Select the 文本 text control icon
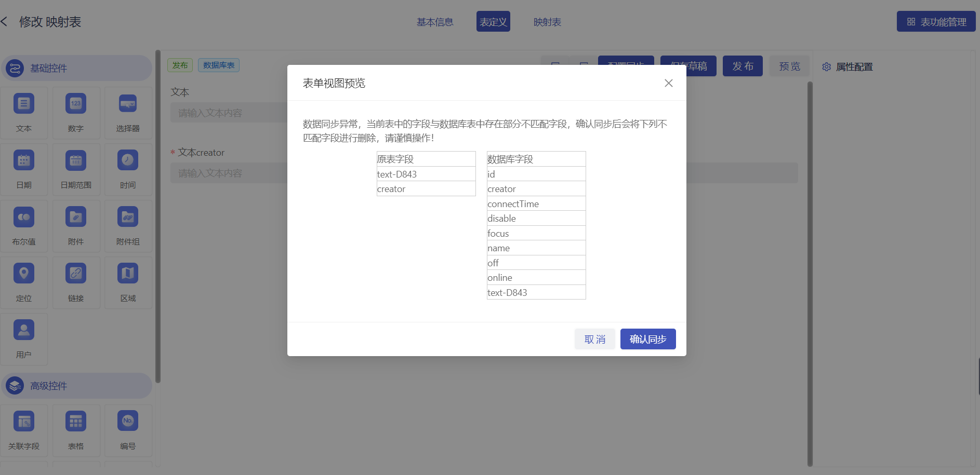The image size is (980, 475). coord(24,104)
